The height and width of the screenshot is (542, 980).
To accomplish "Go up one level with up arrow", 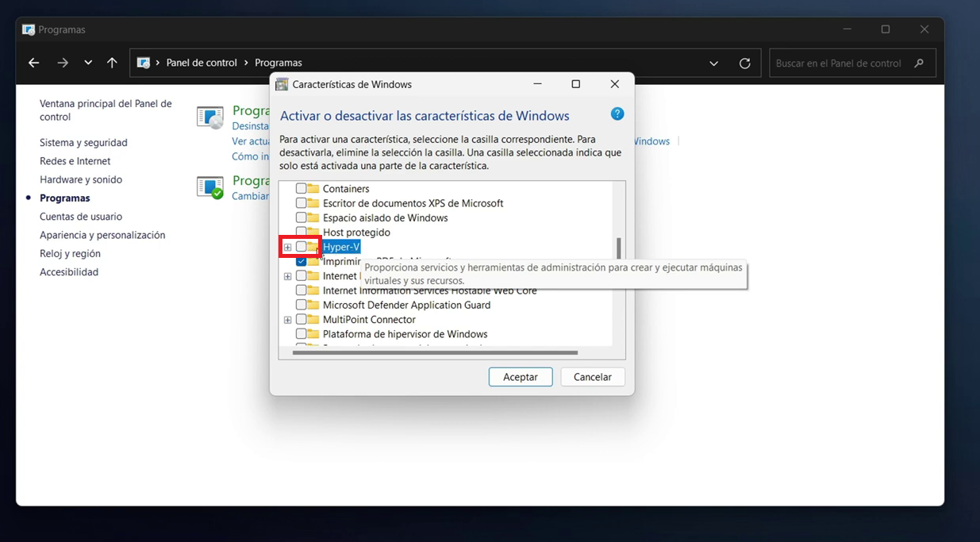I will [x=112, y=63].
